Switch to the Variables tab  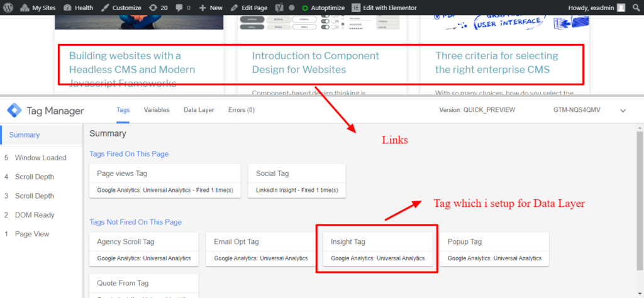point(157,110)
